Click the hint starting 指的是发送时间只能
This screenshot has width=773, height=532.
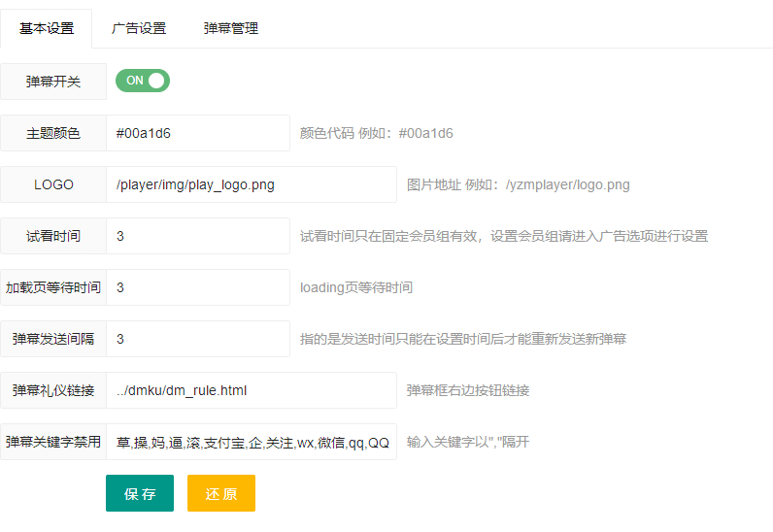pyautogui.click(x=463, y=339)
